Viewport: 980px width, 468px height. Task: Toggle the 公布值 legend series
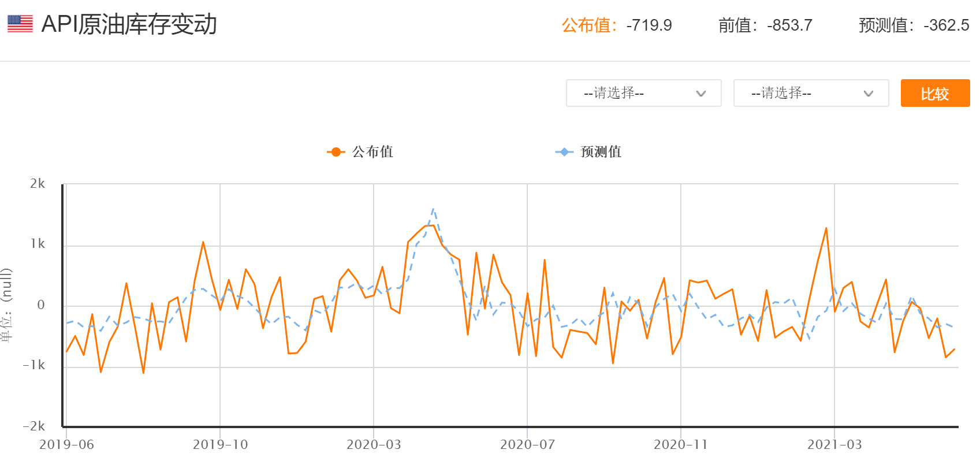(360, 152)
